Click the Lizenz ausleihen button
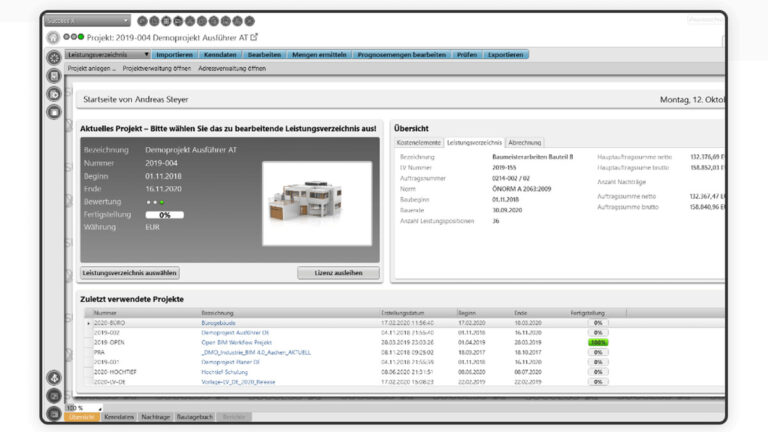This screenshot has width=768, height=432. [338, 272]
